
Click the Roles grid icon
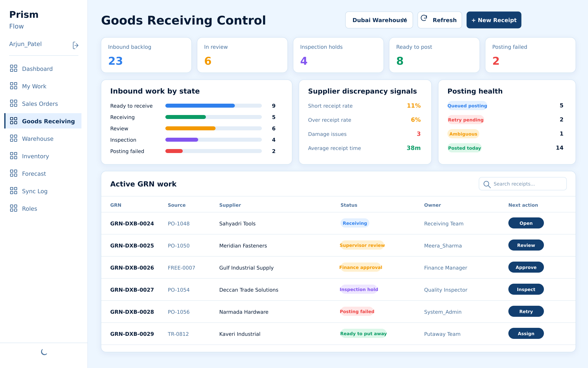13,208
